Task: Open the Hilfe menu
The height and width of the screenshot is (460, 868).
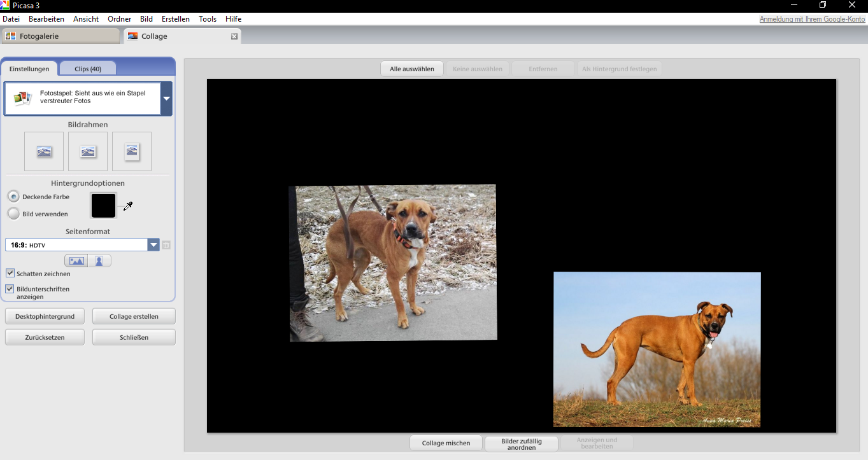Action: [233, 19]
